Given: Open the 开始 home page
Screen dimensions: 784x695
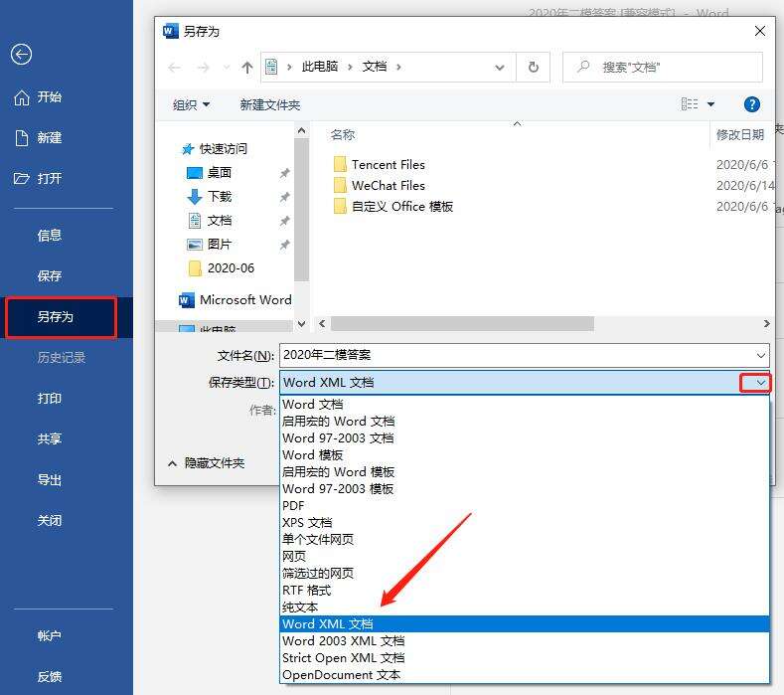Looking at the screenshot, I should tap(38, 97).
